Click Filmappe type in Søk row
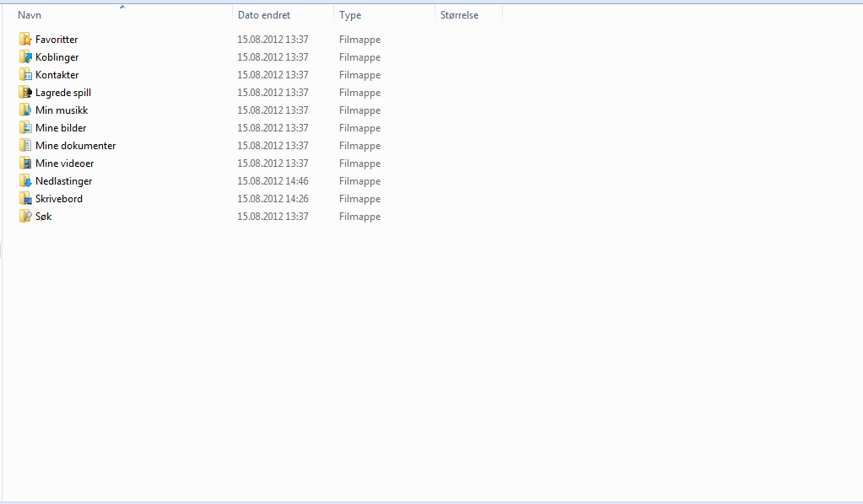 359,217
